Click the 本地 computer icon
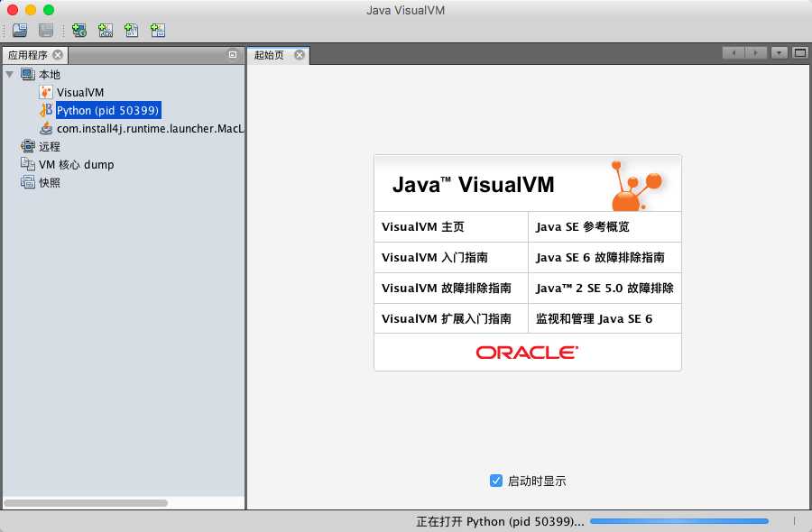Image resolution: width=812 pixels, height=532 pixels. 27,74
